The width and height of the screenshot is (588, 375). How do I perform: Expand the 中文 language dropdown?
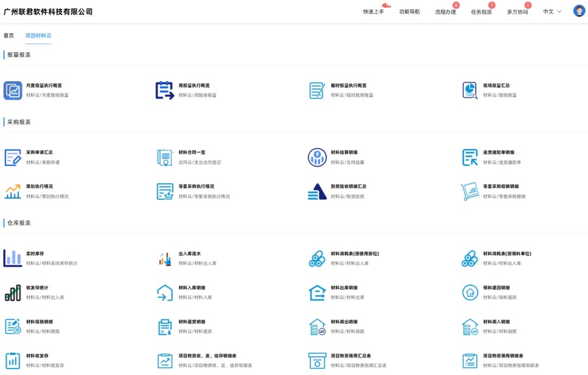coord(552,11)
